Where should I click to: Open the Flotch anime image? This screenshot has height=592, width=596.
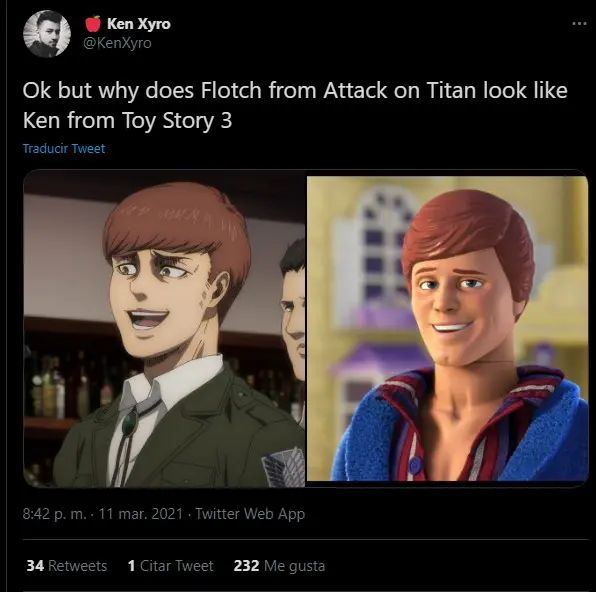point(164,329)
